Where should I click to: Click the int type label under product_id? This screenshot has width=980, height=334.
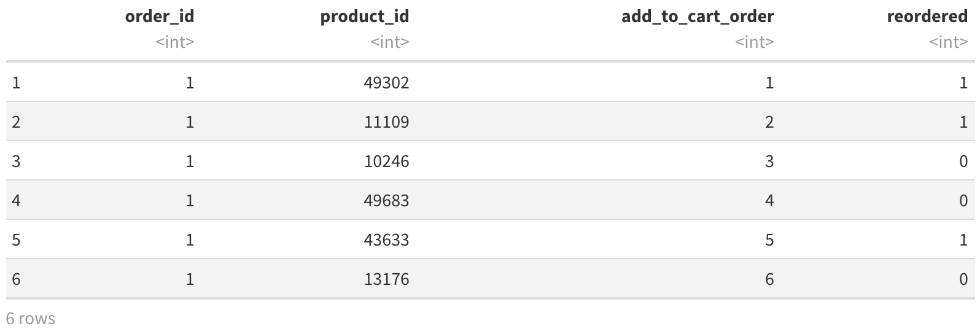pos(389,42)
